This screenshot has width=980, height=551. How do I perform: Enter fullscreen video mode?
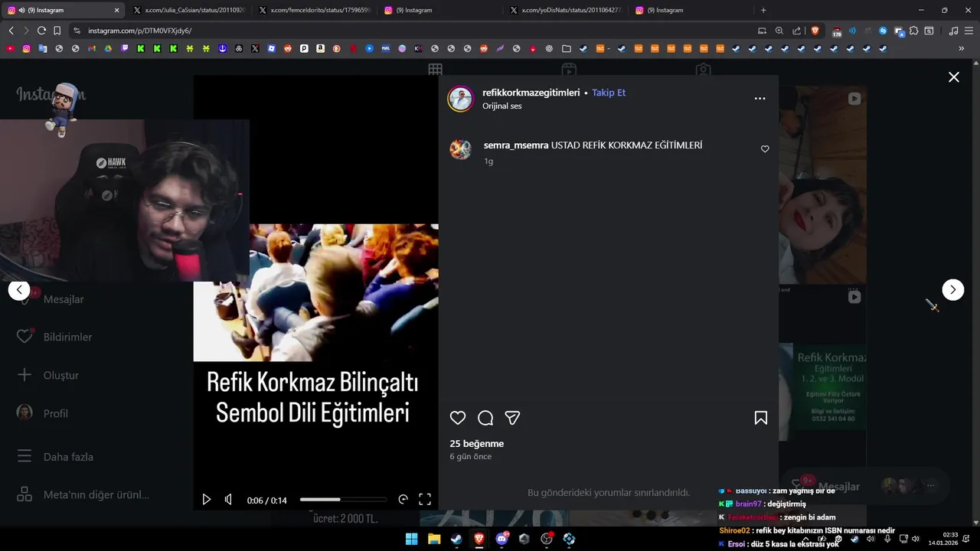pyautogui.click(x=425, y=500)
